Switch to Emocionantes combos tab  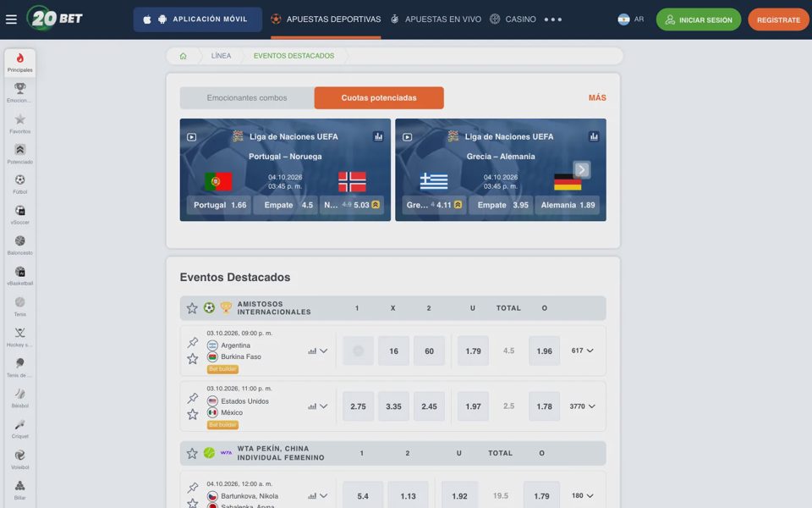[x=247, y=98]
